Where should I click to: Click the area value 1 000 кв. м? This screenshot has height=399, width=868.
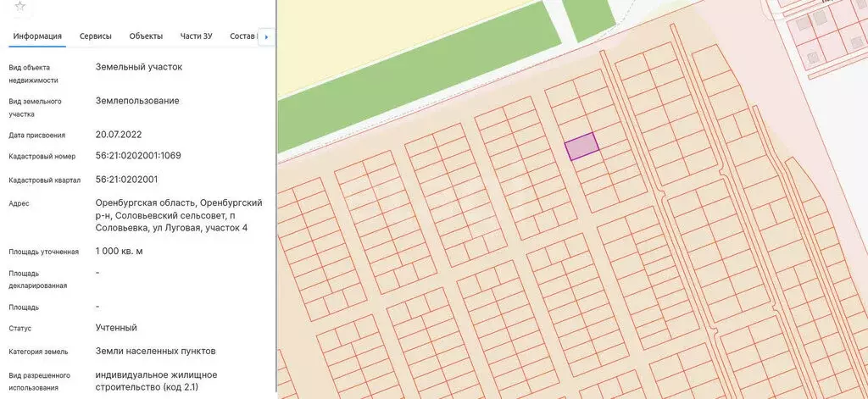119,252
